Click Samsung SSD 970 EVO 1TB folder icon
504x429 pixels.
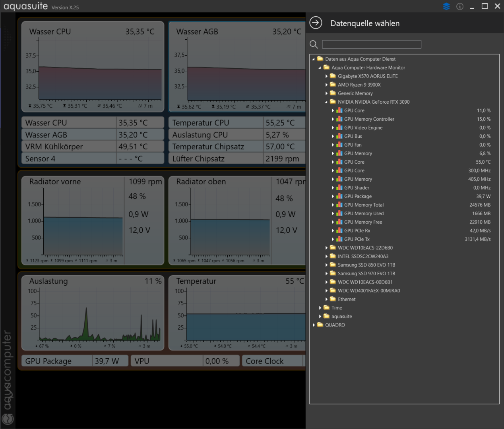click(333, 273)
